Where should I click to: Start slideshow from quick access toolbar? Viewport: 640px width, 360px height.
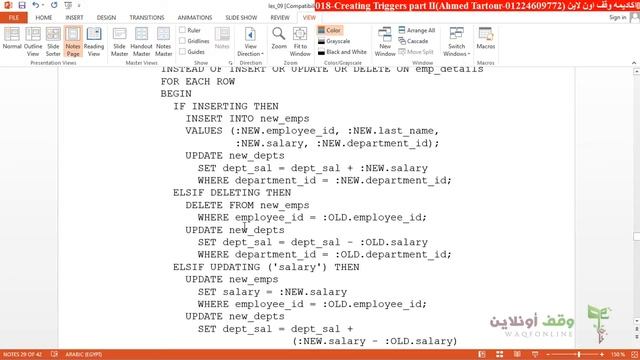tap(68, 5)
